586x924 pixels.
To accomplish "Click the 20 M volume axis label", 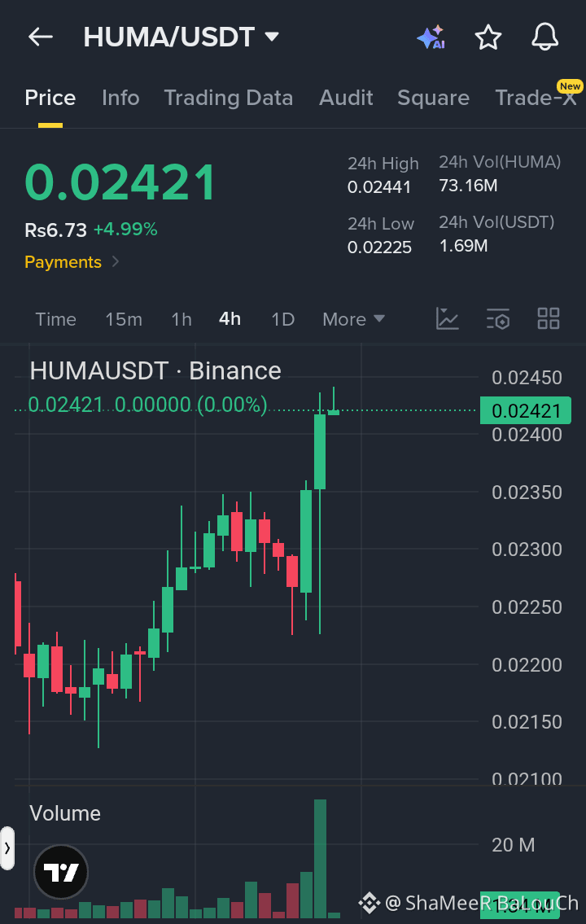I will 514,846.
